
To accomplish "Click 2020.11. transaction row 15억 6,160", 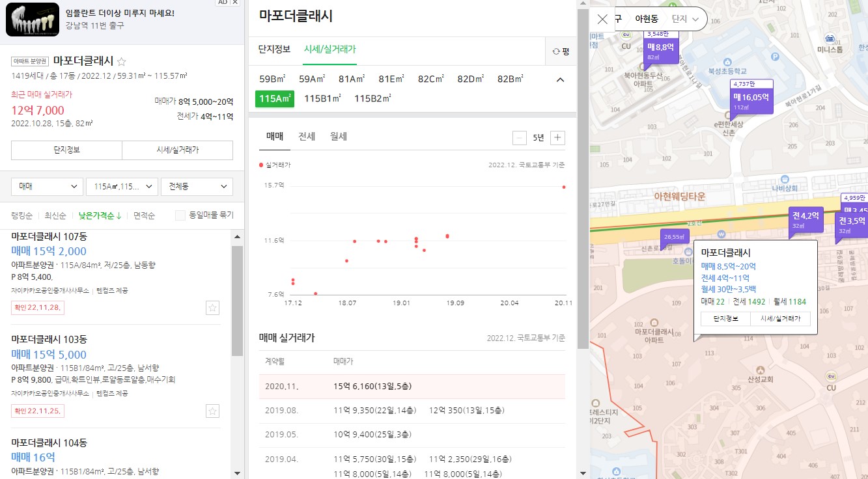I will pyautogui.click(x=412, y=387).
